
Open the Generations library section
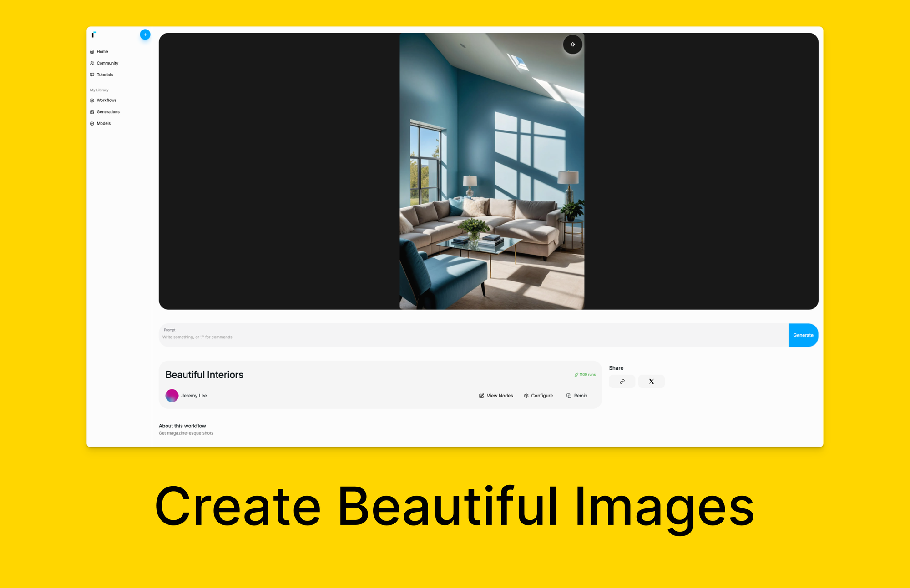(x=108, y=112)
